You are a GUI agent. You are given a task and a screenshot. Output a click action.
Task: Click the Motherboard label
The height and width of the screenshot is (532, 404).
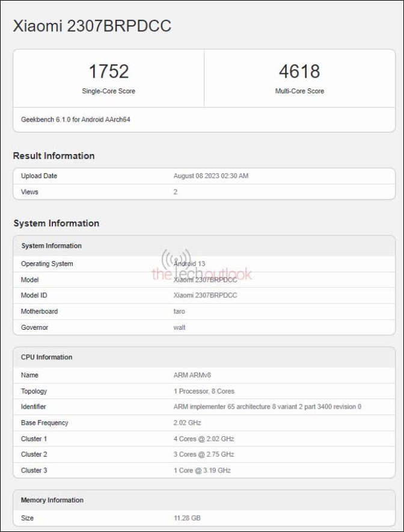[39, 311]
